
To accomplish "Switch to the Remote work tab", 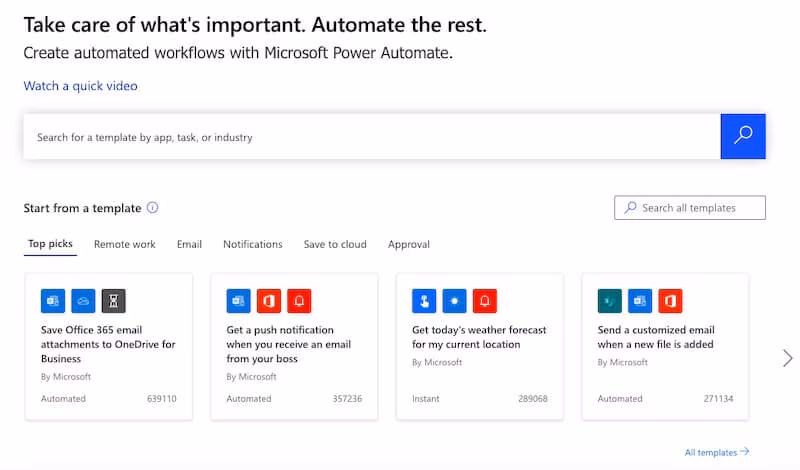I will [x=125, y=244].
